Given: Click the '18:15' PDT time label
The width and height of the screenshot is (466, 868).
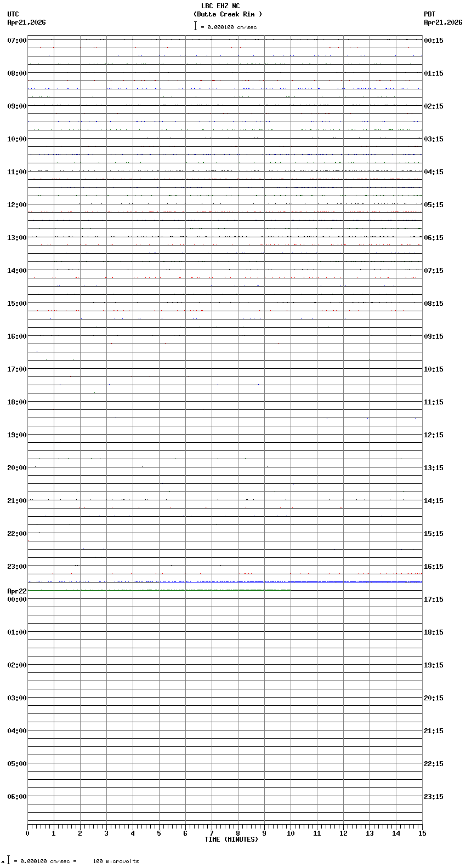Looking at the screenshot, I should tap(434, 632).
